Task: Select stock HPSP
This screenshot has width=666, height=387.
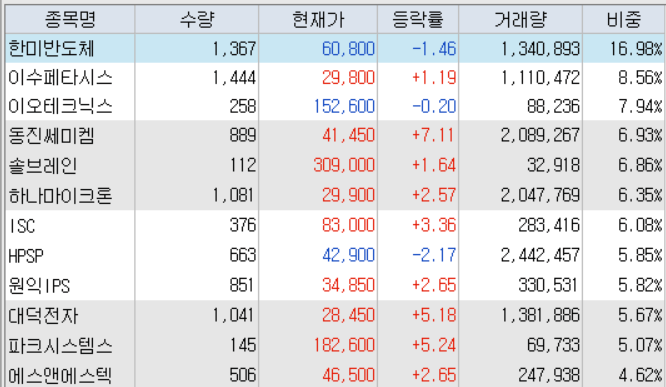Action: tap(26, 256)
